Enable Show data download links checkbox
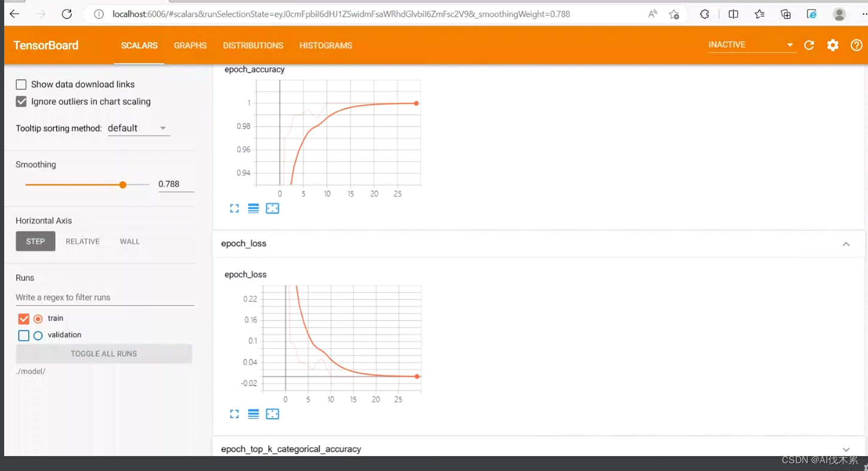 point(21,84)
